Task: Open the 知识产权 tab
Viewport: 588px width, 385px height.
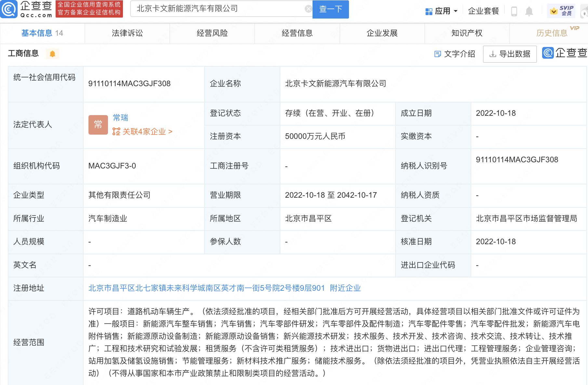Action: pyautogui.click(x=467, y=33)
